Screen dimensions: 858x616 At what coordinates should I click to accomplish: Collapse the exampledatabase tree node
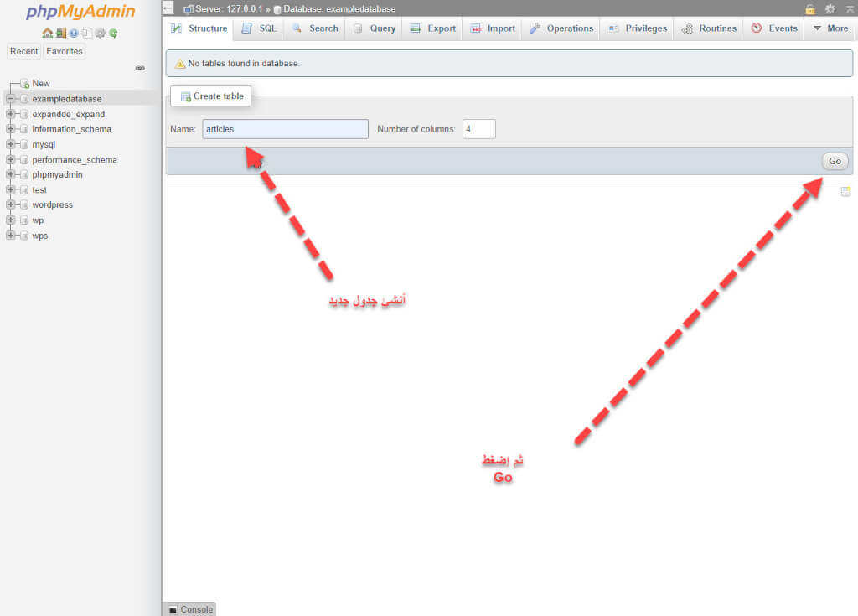10,99
